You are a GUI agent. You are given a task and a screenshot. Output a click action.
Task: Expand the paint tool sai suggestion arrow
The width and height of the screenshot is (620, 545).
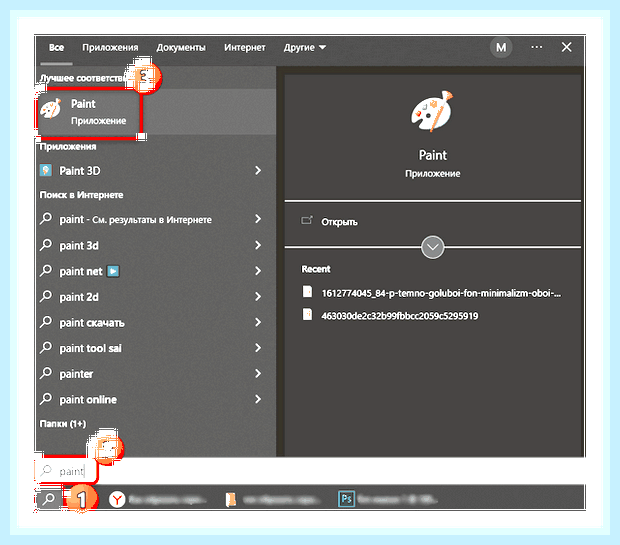click(x=258, y=348)
